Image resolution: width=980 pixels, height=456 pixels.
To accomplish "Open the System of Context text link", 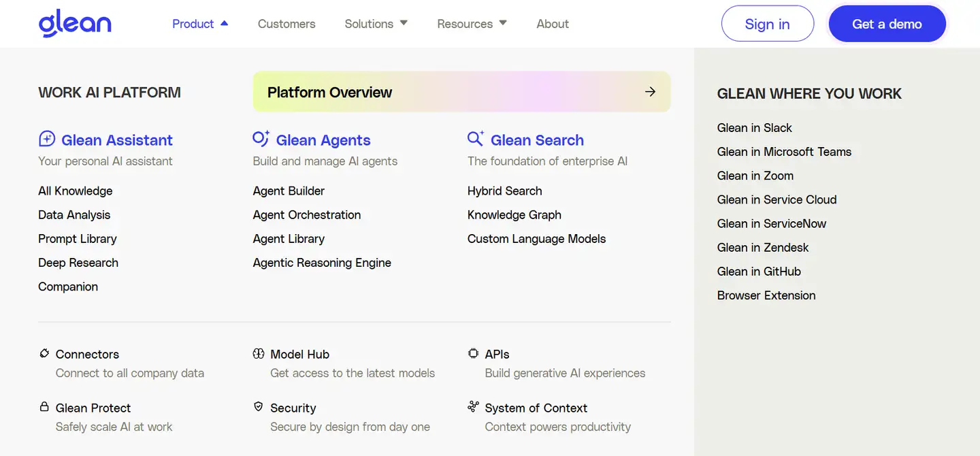I will coord(536,408).
